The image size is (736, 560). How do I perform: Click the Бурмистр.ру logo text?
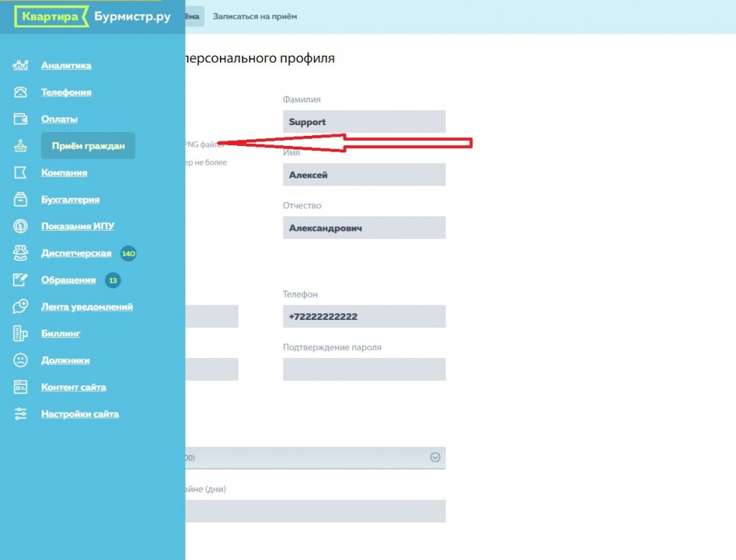[x=132, y=17]
